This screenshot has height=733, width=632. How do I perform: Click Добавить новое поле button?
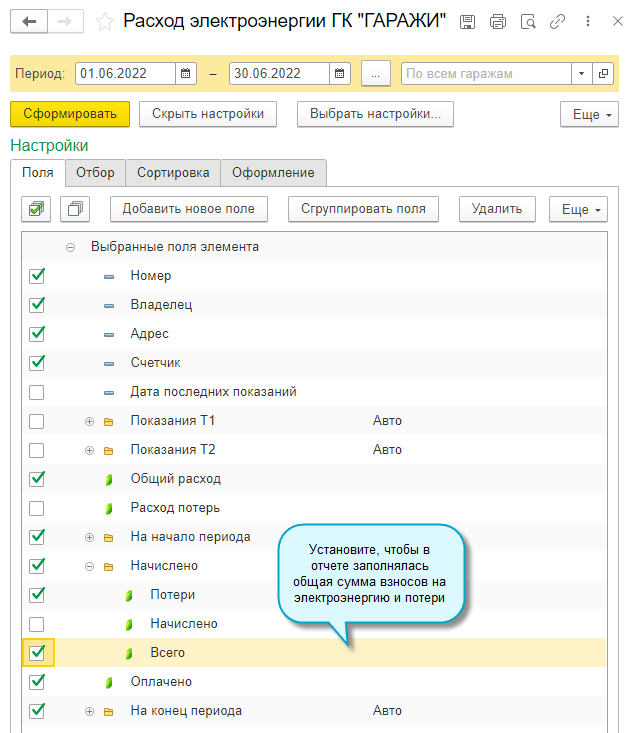click(189, 208)
